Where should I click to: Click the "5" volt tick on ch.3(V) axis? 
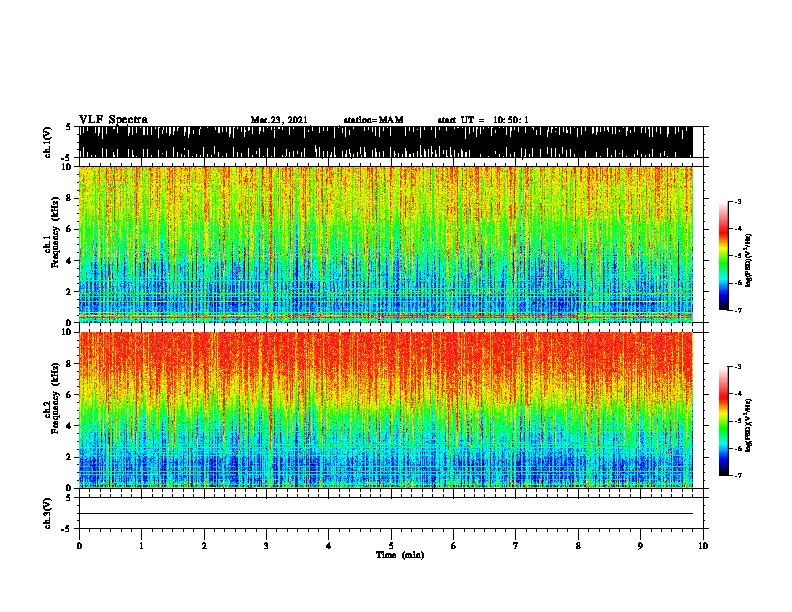point(68,498)
